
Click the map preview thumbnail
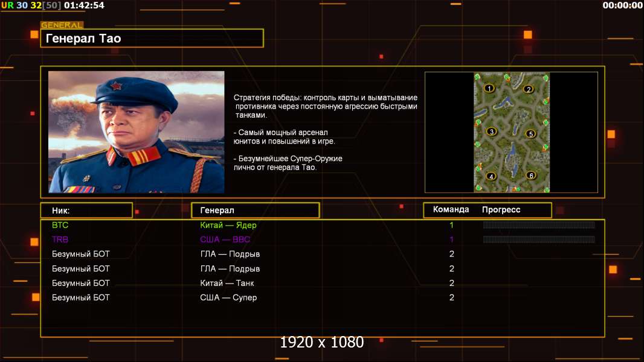(x=512, y=132)
